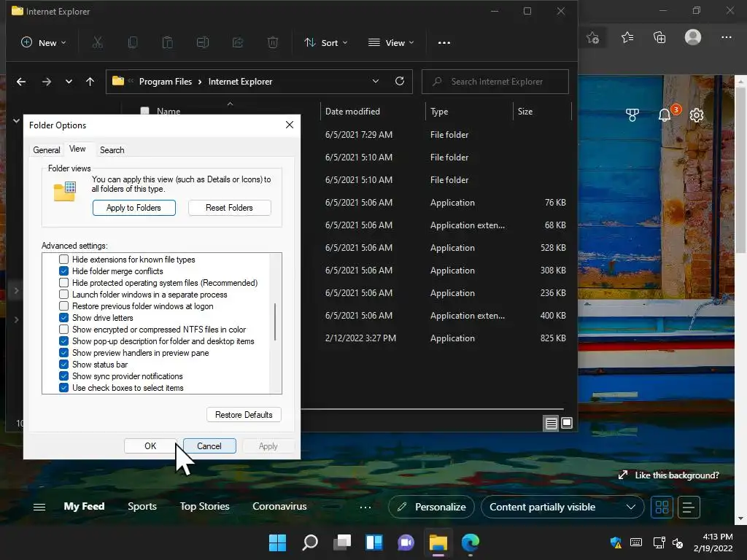Refresh the Internet Explorer folder view
Screen dimensions: 747x560
400,81
